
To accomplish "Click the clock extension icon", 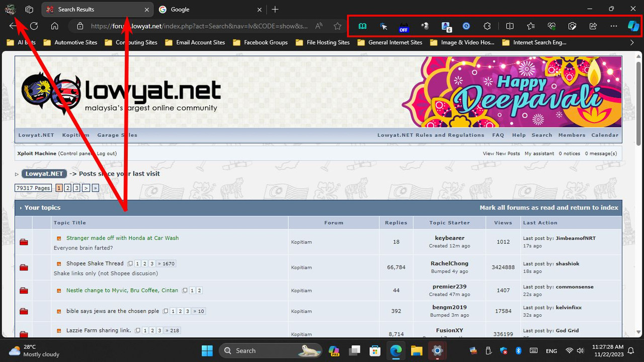I will click(x=466, y=26).
